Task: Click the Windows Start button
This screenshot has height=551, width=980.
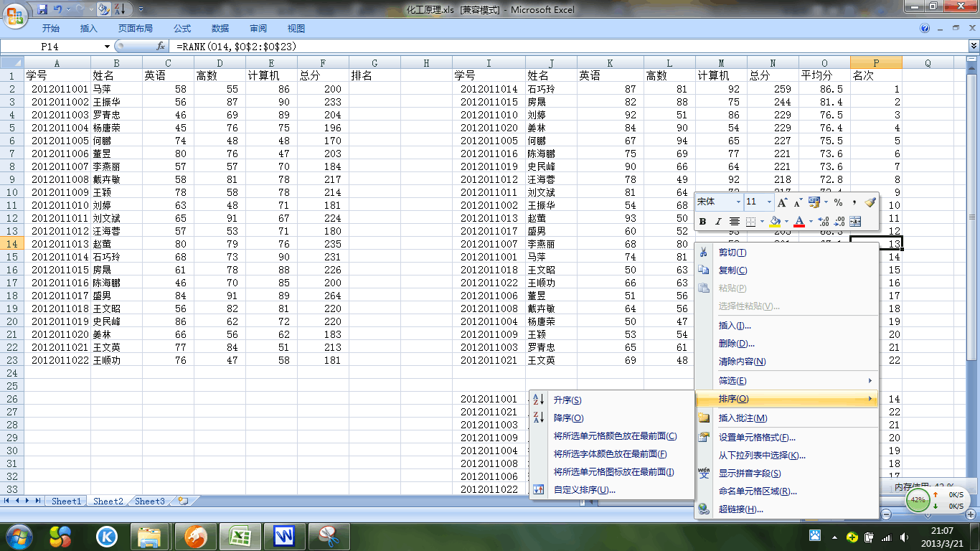Action: (19, 536)
